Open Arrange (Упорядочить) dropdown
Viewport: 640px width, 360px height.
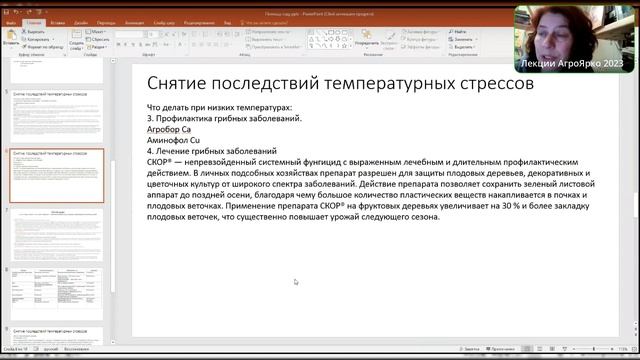(367, 38)
